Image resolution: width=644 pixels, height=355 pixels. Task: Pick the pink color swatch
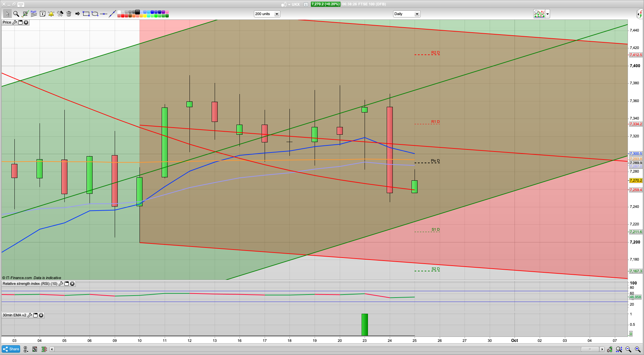[167, 12]
